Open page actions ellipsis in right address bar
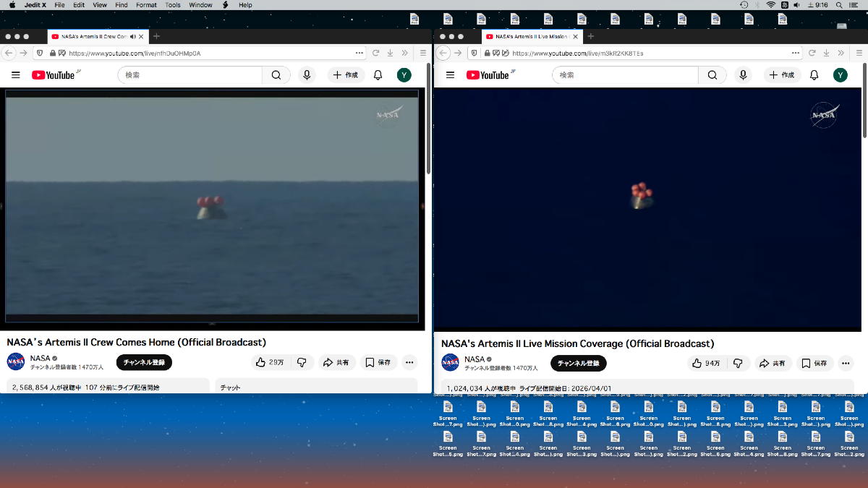Viewport: 868px width, 488px height. click(796, 53)
